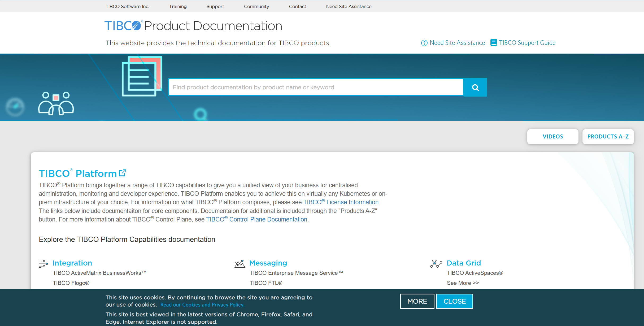
Task: Open the Training menu item
Action: pyautogui.click(x=178, y=6)
